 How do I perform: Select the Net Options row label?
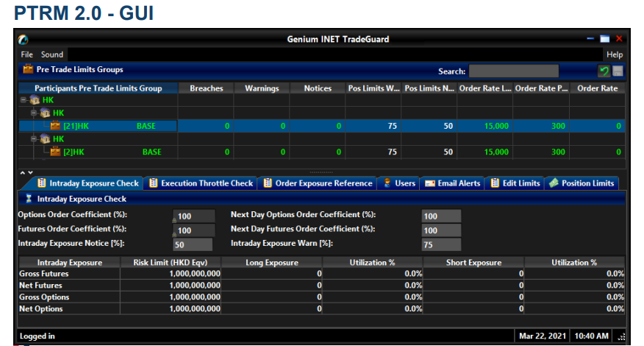tap(40, 308)
